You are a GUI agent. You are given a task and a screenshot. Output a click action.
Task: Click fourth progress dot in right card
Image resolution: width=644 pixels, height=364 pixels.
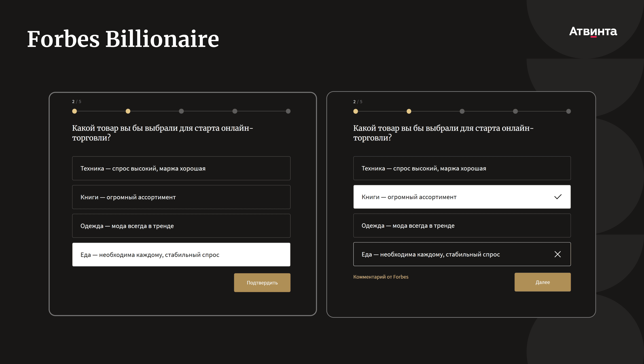coord(515,112)
